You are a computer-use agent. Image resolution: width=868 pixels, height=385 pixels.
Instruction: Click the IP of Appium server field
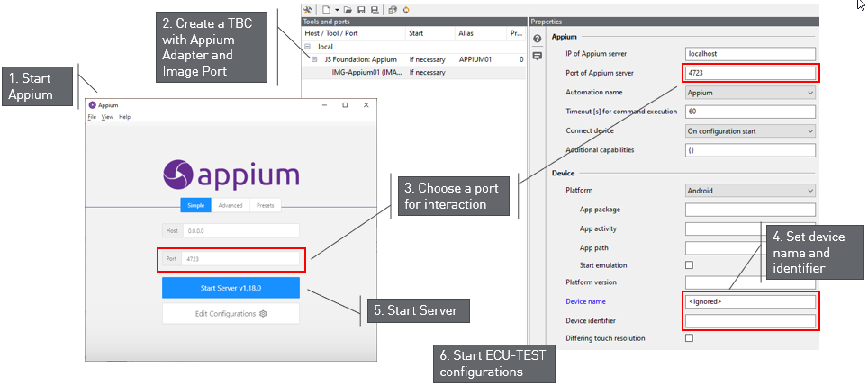(x=750, y=54)
